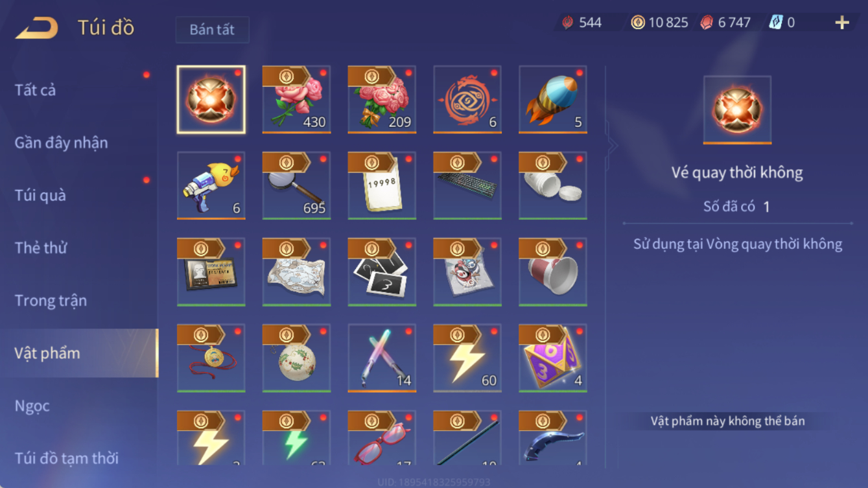Click the Bán tất button
Image resolution: width=868 pixels, height=488 pixels.
212,30
